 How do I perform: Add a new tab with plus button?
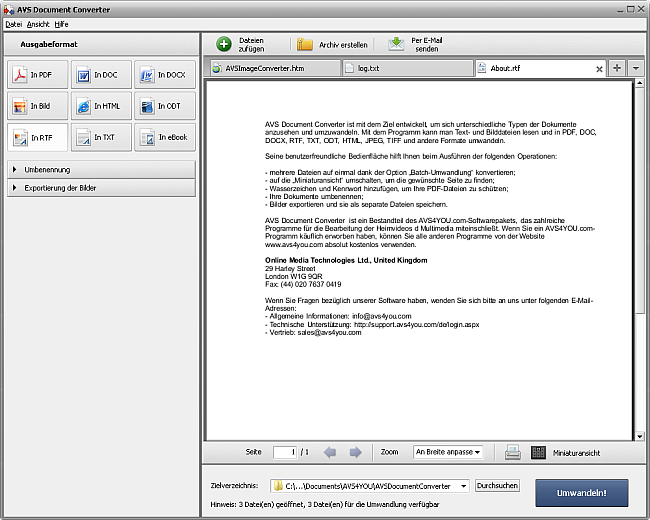tap(617, 68)
